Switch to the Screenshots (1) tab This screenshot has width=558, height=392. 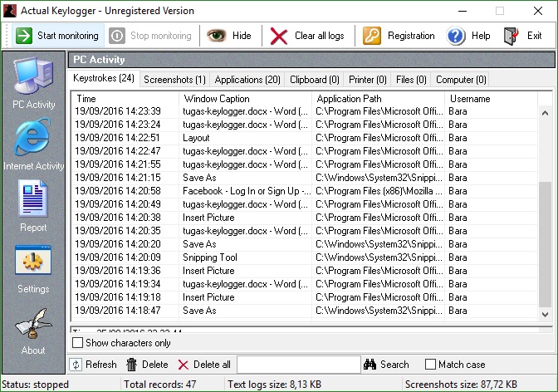[174, 80]
